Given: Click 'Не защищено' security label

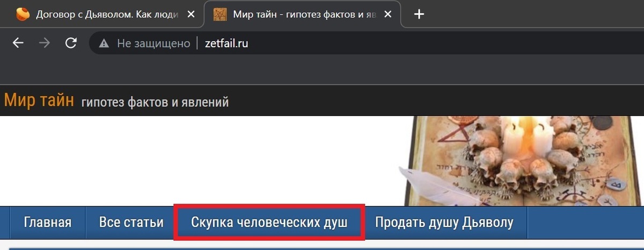Looking at the screenshot, I should tap(153, 44).
